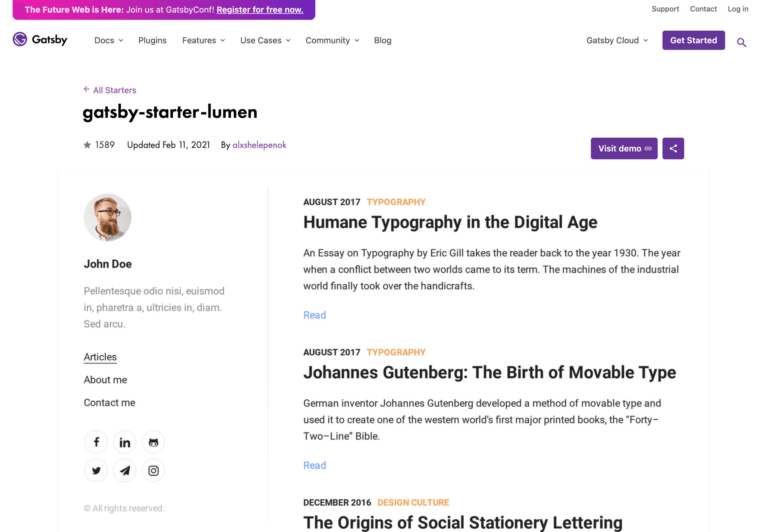Expand the Features dropdown menu

[x=203, y=41]
